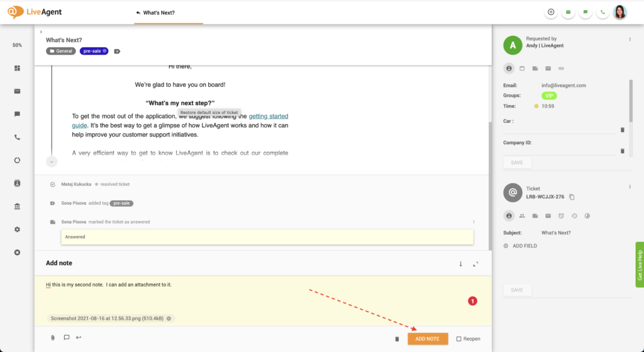The image size is (644, 352).
Task: Expand the collapsed message with chevron
Action: (52, 162)
